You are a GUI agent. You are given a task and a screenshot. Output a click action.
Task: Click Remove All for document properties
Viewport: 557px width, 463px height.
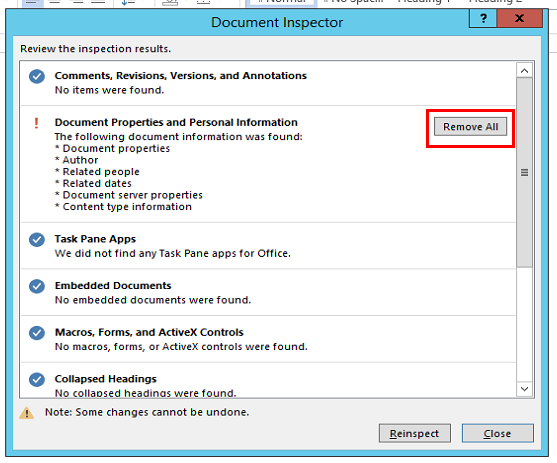470,127
